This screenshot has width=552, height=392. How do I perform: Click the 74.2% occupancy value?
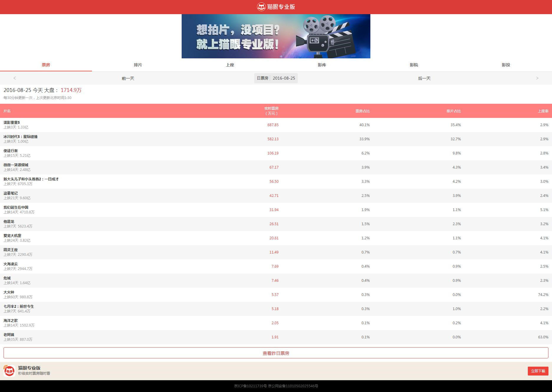pyautogui.click(x=543, y=294)
